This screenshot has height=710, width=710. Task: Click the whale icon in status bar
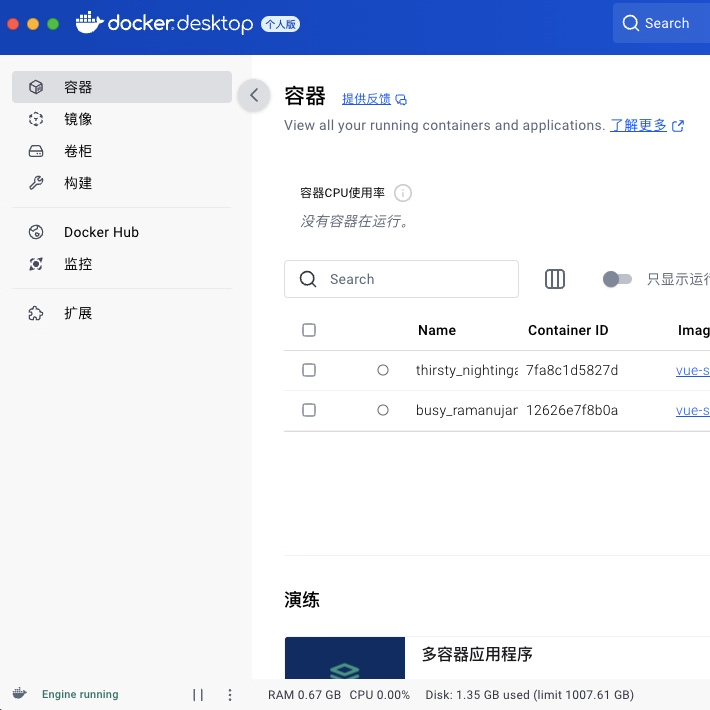click(x=19, y=694)
